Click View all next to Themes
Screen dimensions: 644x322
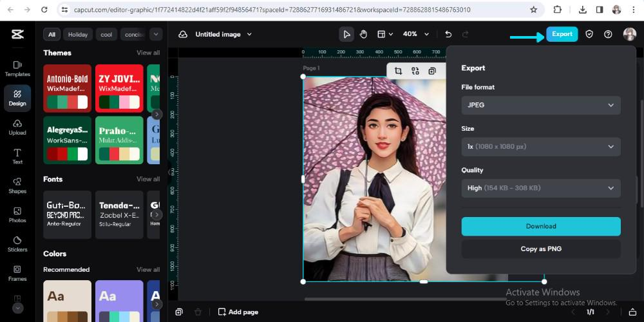pos(148,53)
